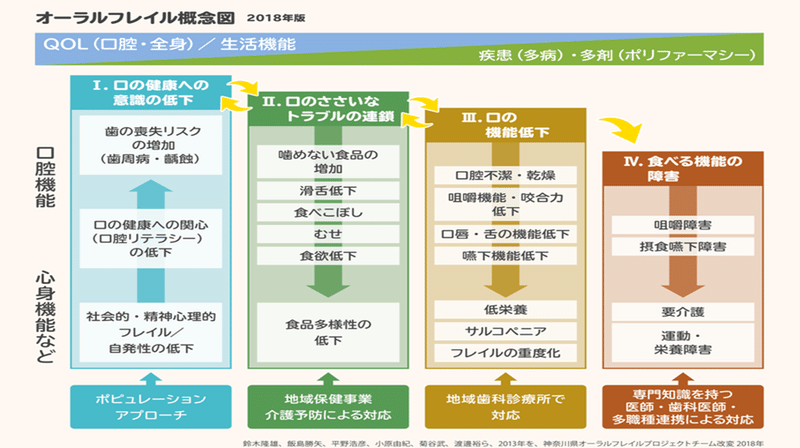
Task: Click the title 'オーラルフレイル概念図'
Action: (x=135, y=18)
